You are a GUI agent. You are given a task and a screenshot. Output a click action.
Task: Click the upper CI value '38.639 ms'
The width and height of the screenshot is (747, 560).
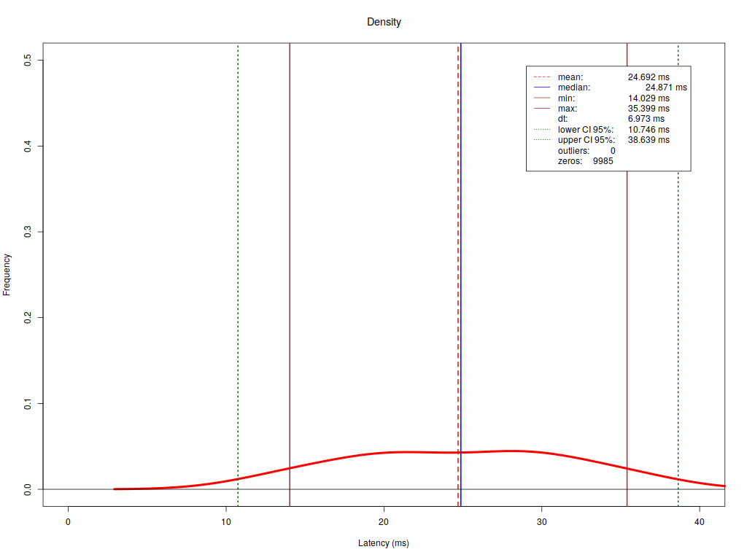[649, 140]
